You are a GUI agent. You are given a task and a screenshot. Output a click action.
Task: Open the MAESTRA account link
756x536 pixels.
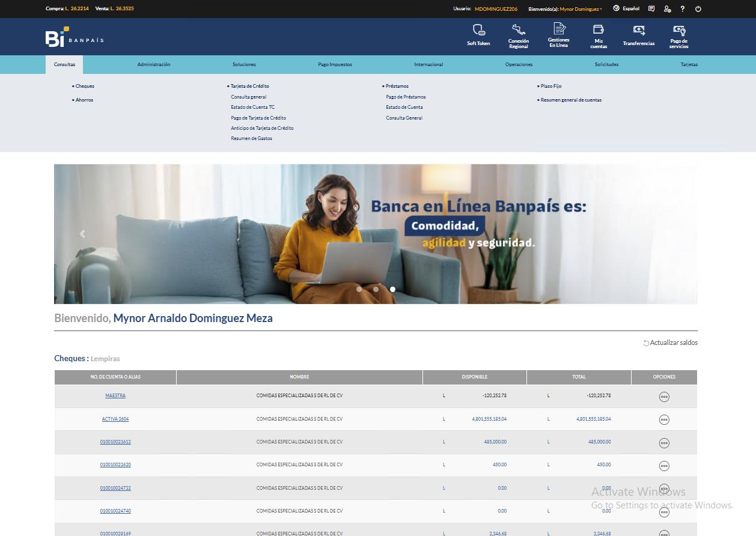click(115, 395)
